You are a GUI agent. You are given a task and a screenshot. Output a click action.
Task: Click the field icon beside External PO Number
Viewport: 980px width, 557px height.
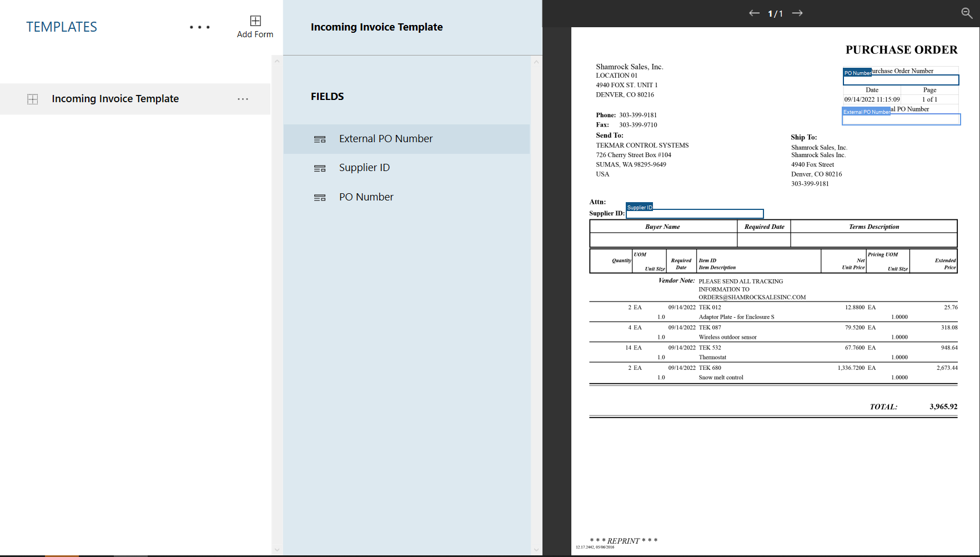(x=320, y=139)
